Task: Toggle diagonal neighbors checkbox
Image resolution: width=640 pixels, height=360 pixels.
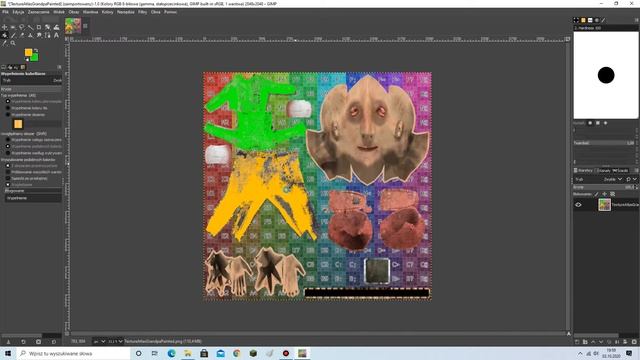Action: [x=8, y=178]
